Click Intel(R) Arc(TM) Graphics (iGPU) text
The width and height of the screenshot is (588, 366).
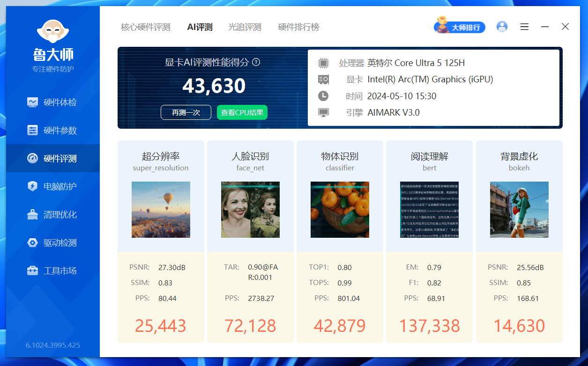[430, 80]
